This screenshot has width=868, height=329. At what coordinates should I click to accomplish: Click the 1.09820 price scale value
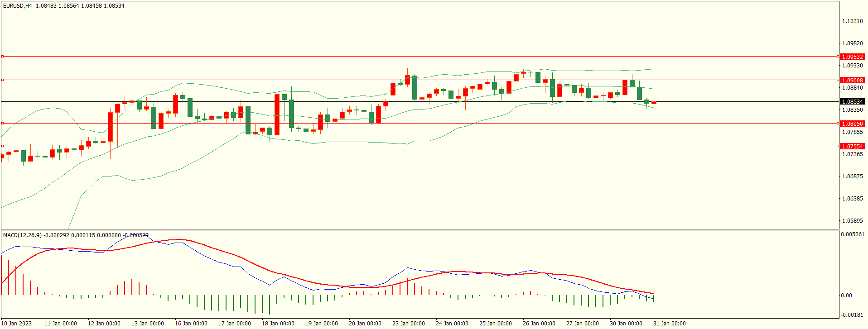click(x=852, y=43)
